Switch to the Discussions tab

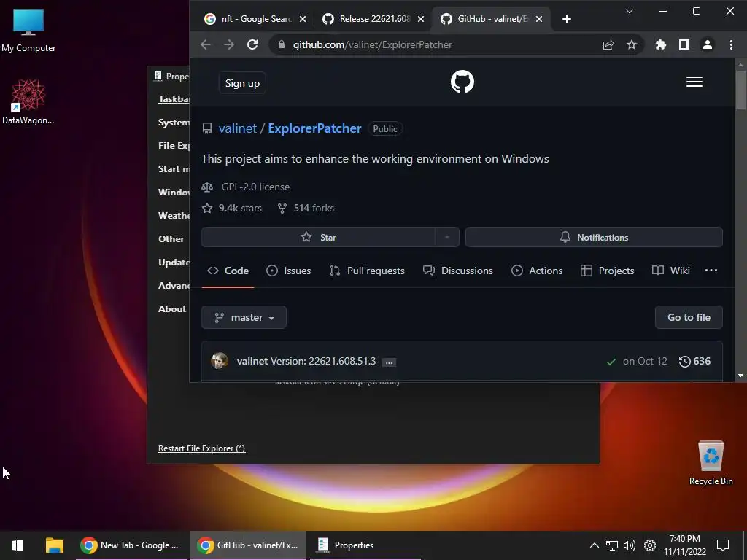coord(458,271)
